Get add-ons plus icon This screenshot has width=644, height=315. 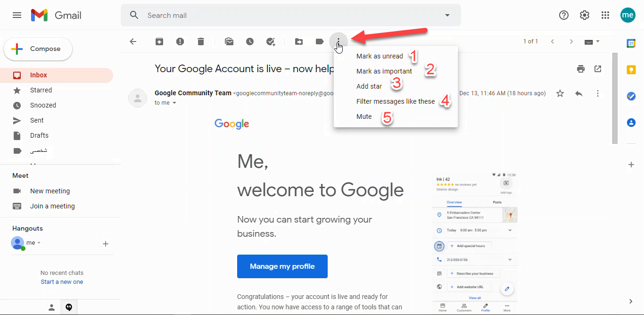[631, 165]
